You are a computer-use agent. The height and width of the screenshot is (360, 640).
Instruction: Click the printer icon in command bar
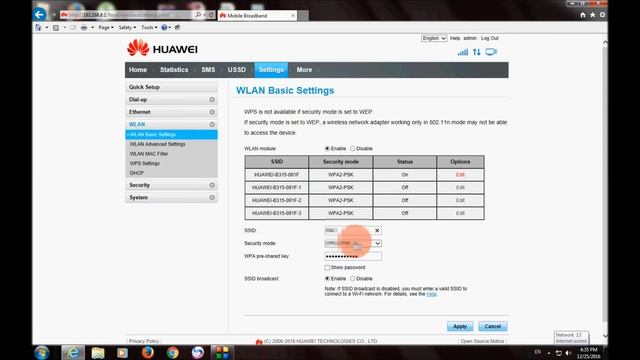pyautogui.click(x=84, y=27)
